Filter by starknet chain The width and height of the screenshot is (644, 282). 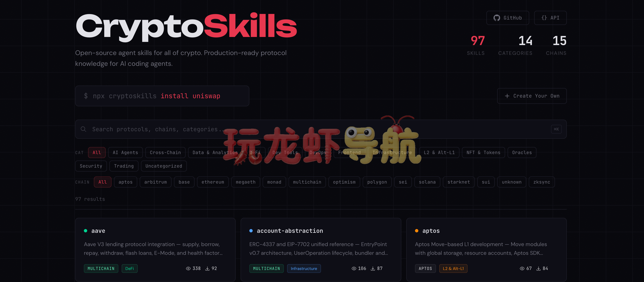tap(458, 182)
